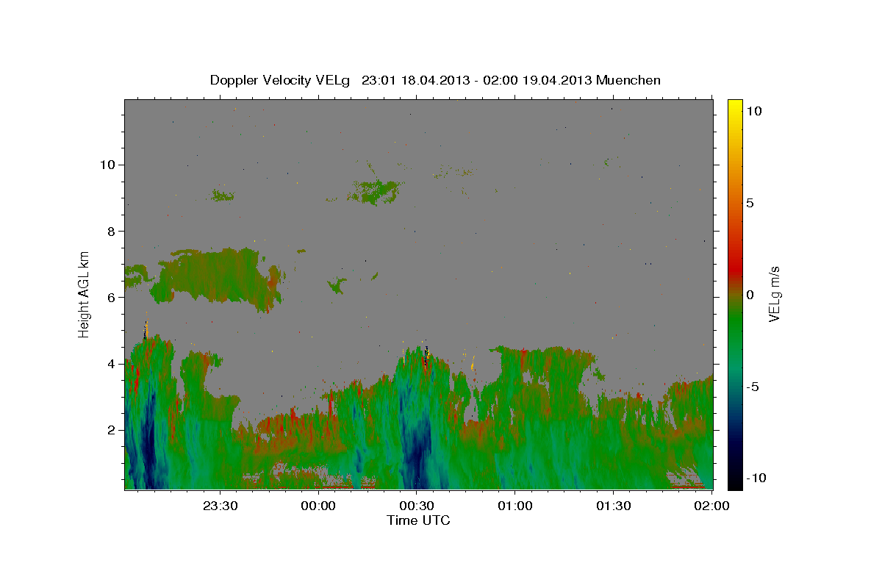Click the 00:30 time tick label
The image size is (882, 588).
pos(416,506)
